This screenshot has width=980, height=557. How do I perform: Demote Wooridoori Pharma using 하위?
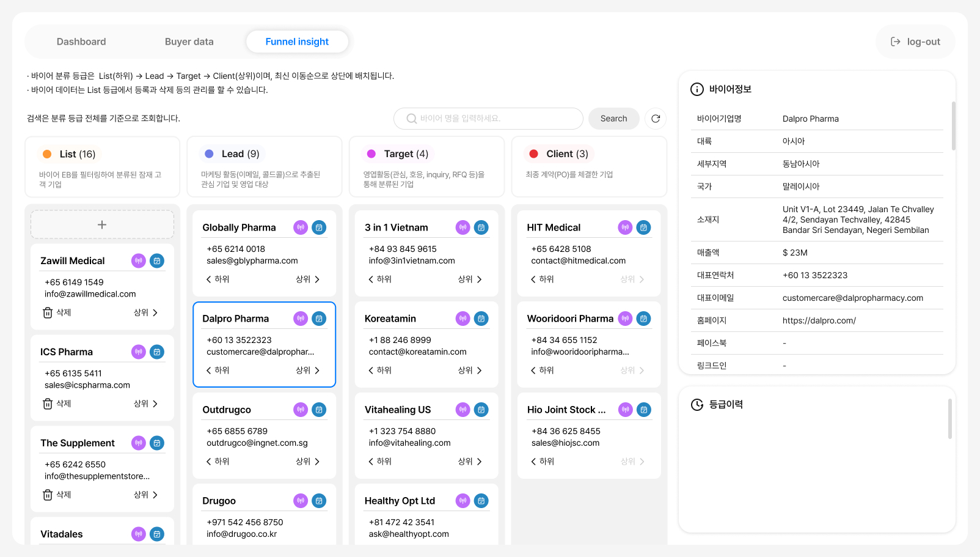click(542, 371)
